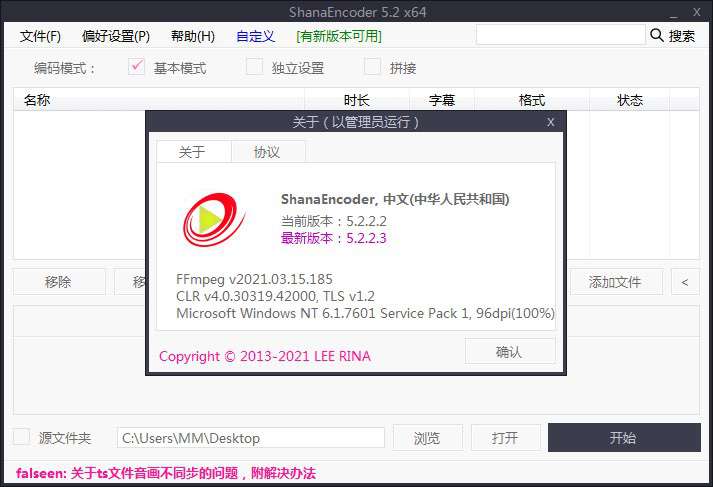Click the CLR v4.0.30319.42000 line

[x=275, y=296]
